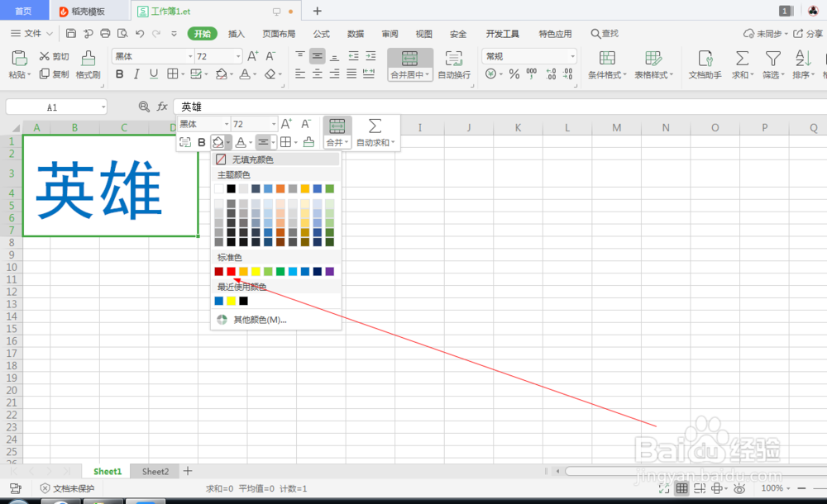
Task: Select align left in ribbon
Action: [300, 74]
